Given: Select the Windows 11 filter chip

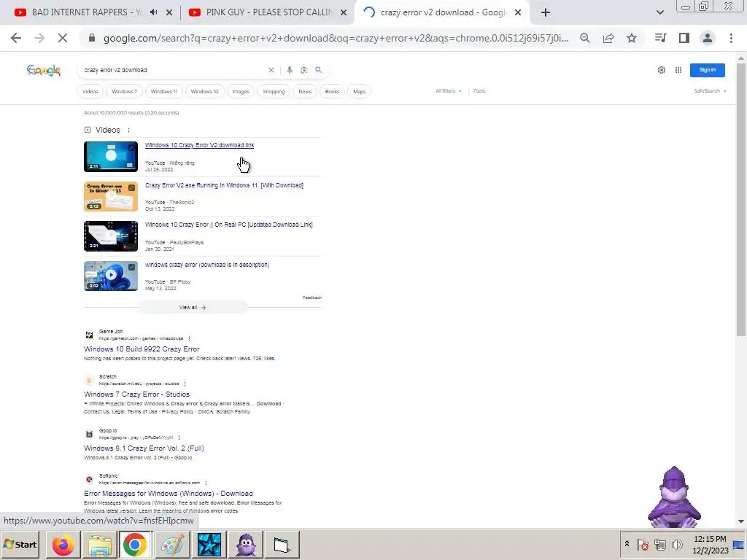Looking at the screenshot, I should coord(164,91).
